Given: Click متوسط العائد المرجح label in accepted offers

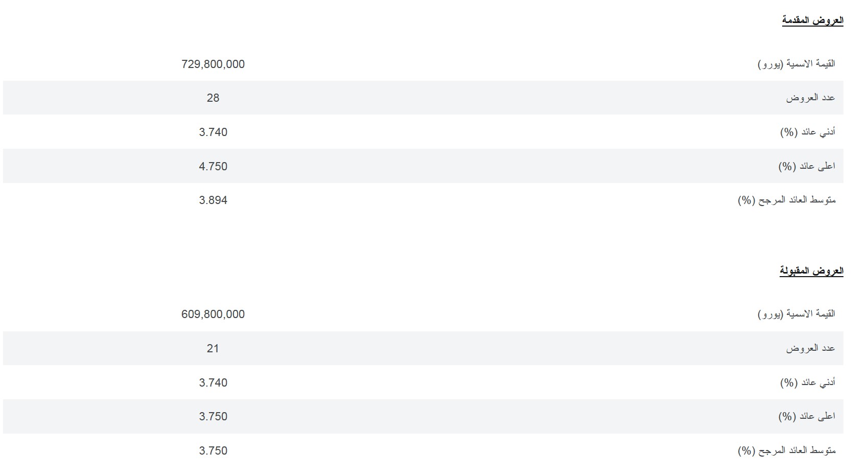Looking at the screenshot, I should tap(787, 450).
